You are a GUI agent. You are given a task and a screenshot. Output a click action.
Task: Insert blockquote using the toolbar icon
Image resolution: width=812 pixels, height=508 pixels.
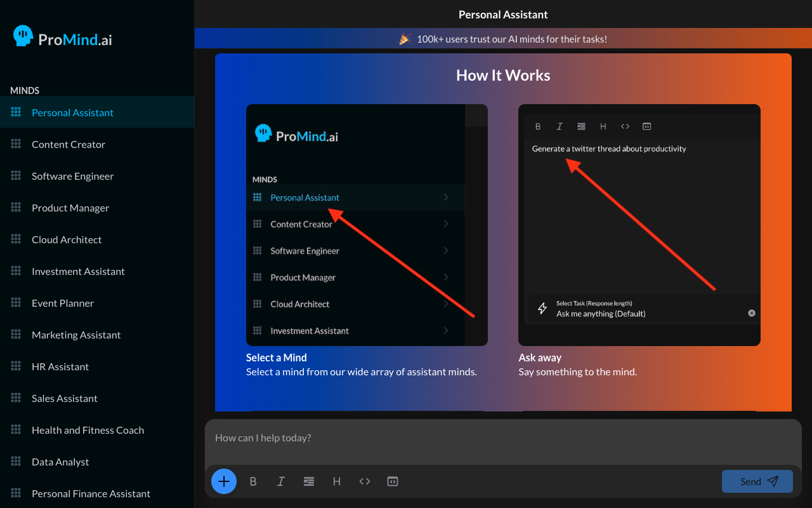(x=309, y=481)
